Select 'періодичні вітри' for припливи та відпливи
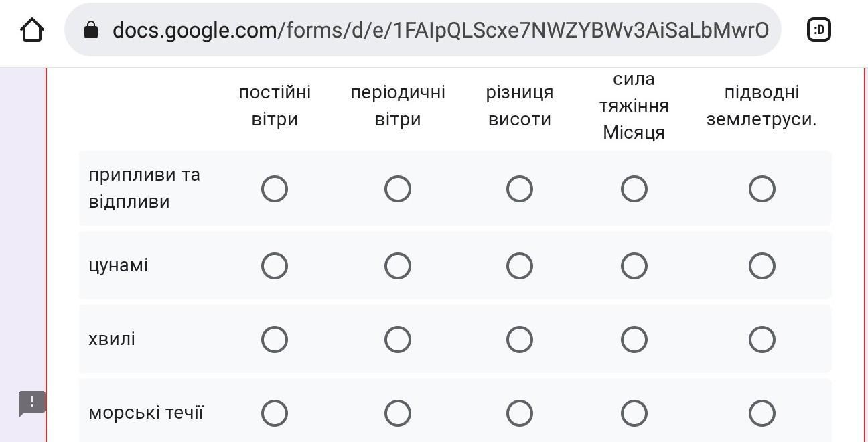This screenshot has width=868, height=442. pos(397,189)
